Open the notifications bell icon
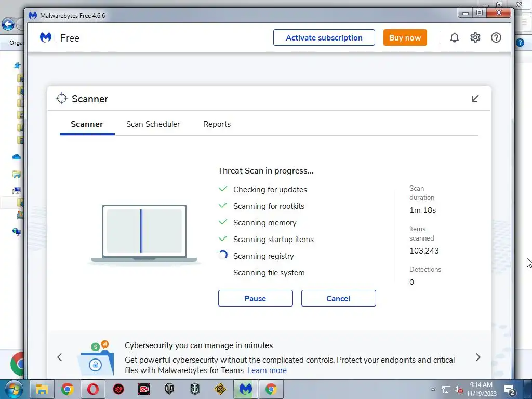 [x=454, y=37]
